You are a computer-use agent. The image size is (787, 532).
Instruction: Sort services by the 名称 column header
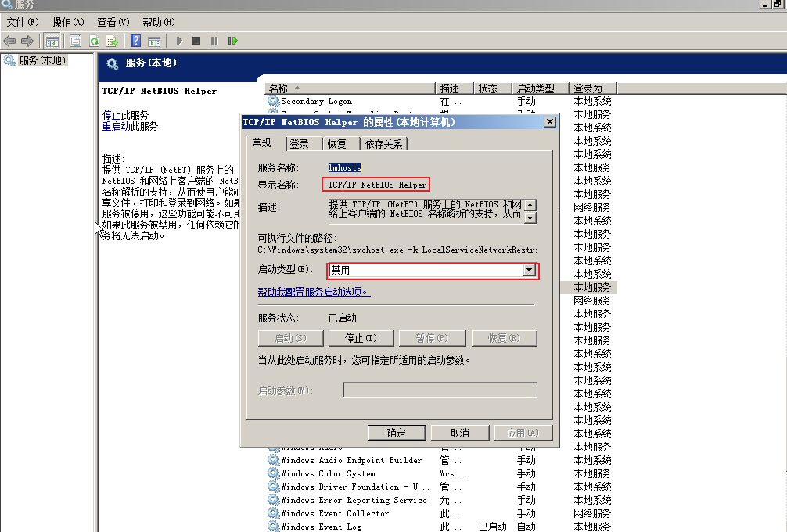(350, 88)
